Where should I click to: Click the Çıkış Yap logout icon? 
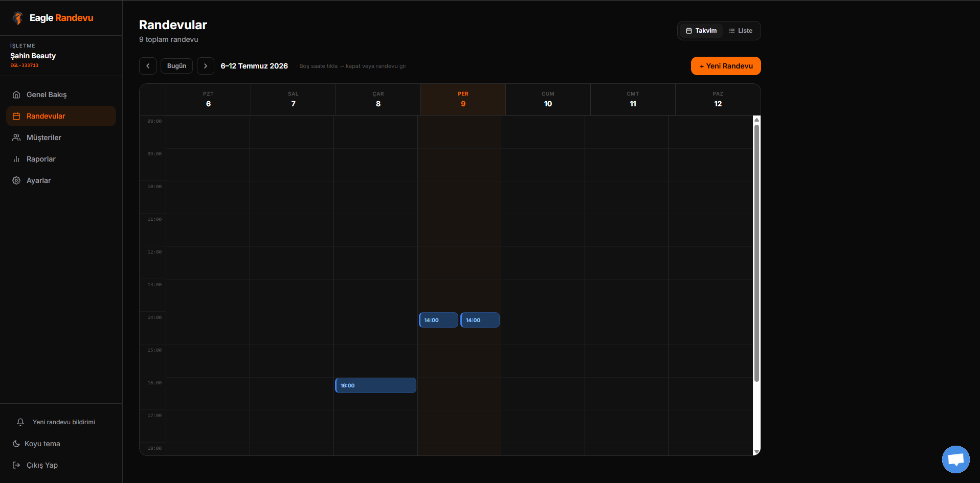coord(16,465)
